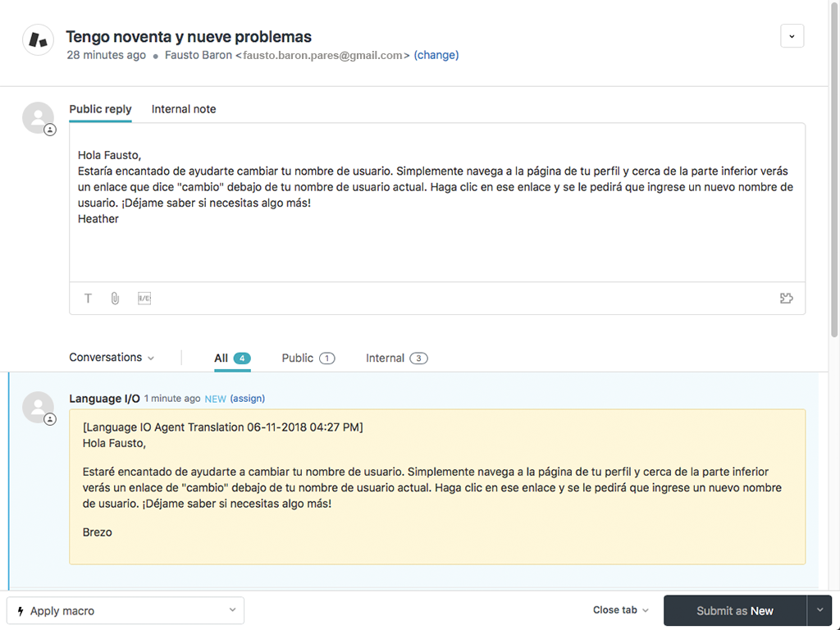Click the requester (change) link
840x630 pixels.
tap(436, 55)
